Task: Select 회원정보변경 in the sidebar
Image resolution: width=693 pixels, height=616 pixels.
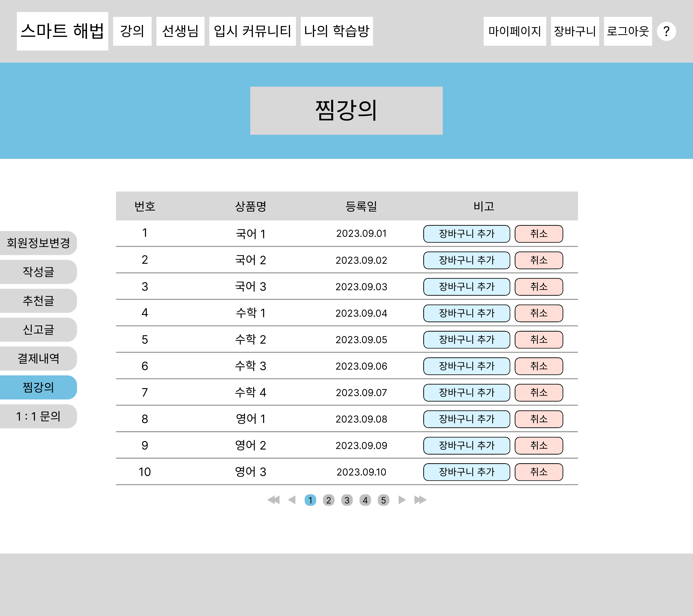Action: pyautogui.click(x=38, y=243)
